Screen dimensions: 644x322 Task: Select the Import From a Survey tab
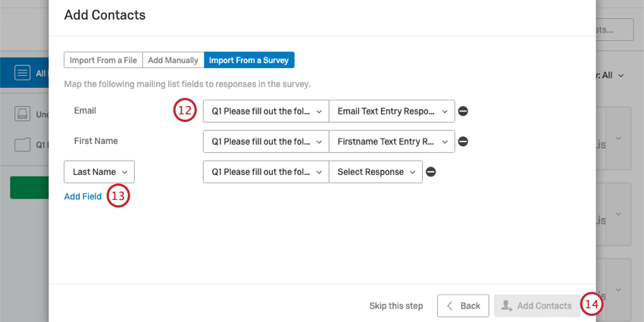point(249,60)
